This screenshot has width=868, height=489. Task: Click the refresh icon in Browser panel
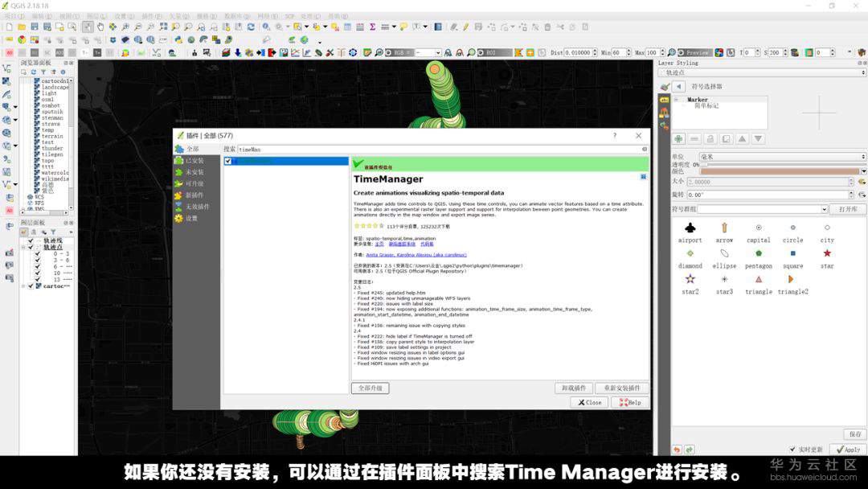pos(33,72)
